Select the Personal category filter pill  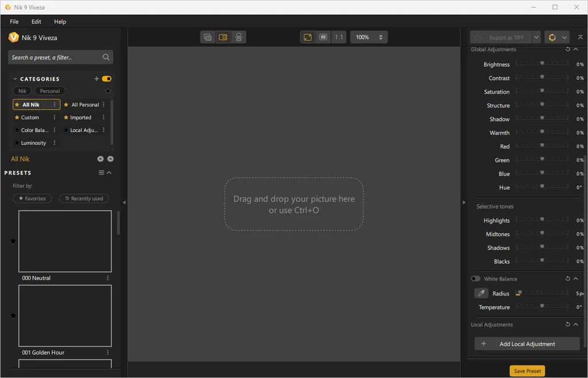[x=50, y=91]
